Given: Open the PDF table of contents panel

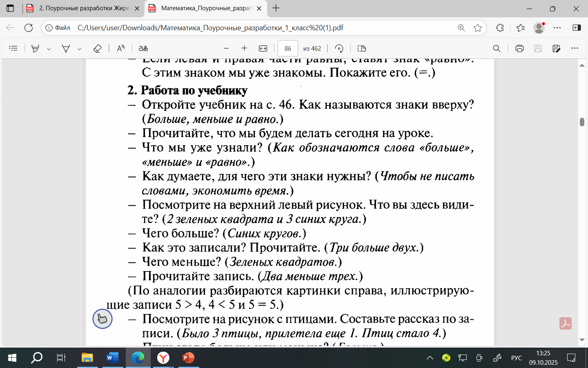Looking at the screenshot, I should point(13,48).
